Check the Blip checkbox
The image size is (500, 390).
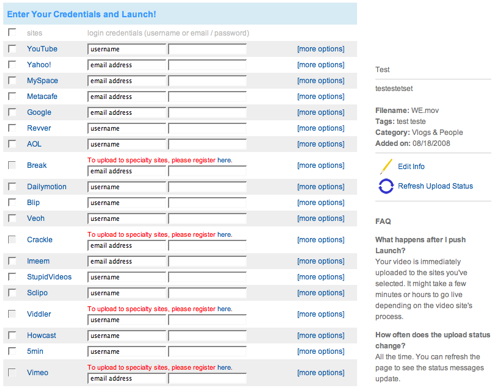(x=12, y=202)
